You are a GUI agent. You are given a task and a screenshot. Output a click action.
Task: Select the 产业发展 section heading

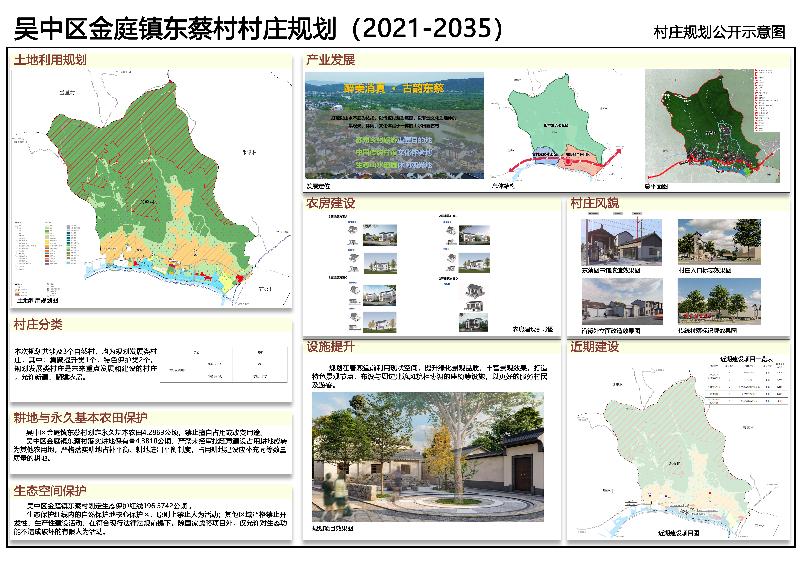pos(332,61)
